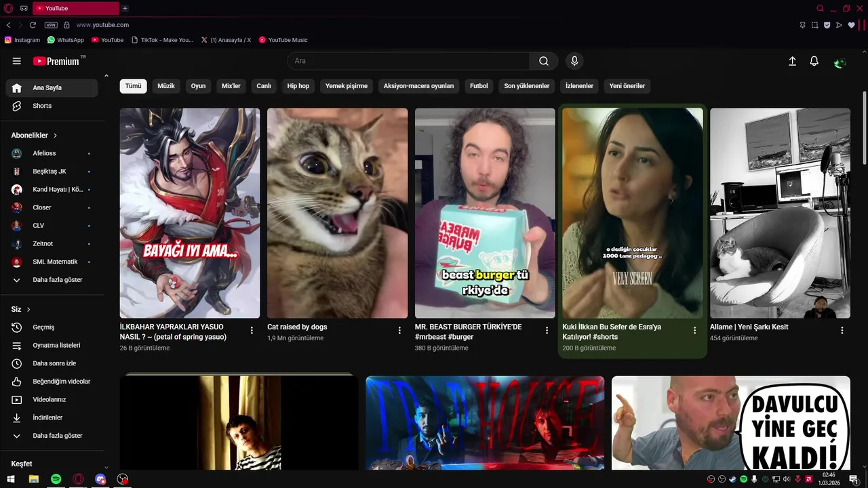Image resolution: width=868 pixels, height=488 pixels.
Task: Open more options for Kuki İlkkan short
Action: [x=694, y=330]
